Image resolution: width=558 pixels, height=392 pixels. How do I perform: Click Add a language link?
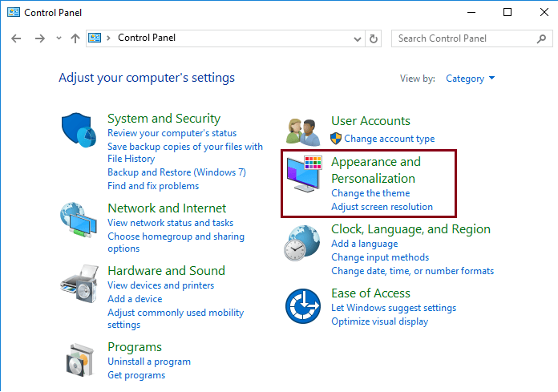(365, 244)
